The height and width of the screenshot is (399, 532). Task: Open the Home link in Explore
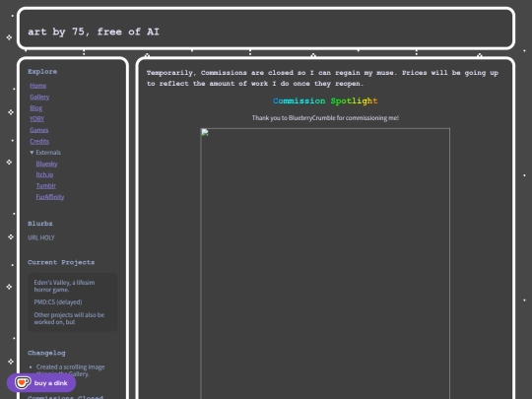[x=38, y=86]
